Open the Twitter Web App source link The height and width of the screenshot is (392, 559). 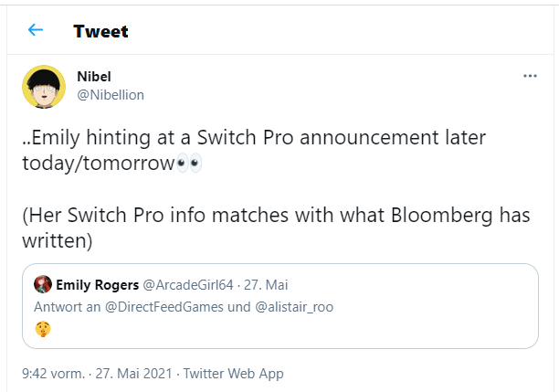coord(234,373)
